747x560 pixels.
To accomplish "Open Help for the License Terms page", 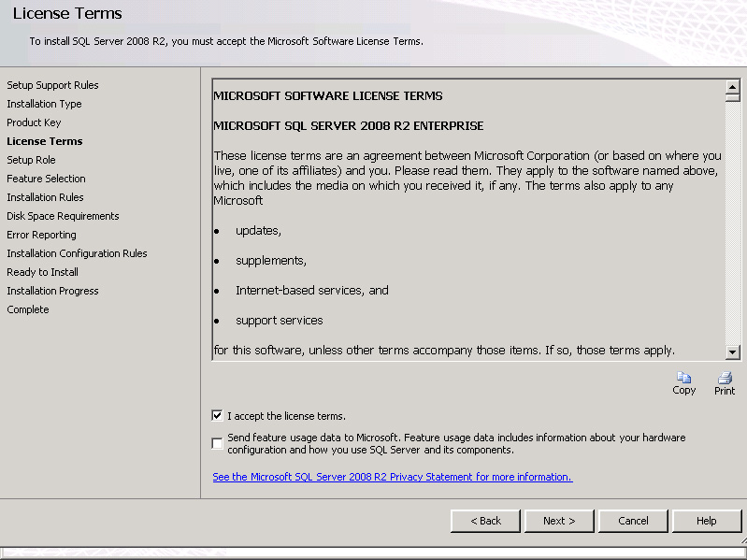I will 707,521.
